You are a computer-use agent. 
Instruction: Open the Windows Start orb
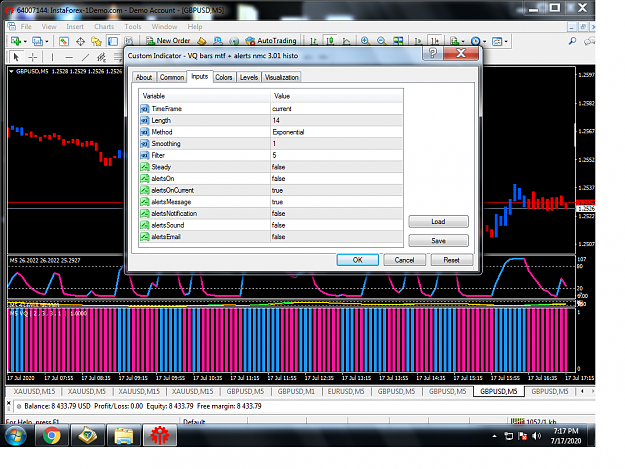[16, 435]
